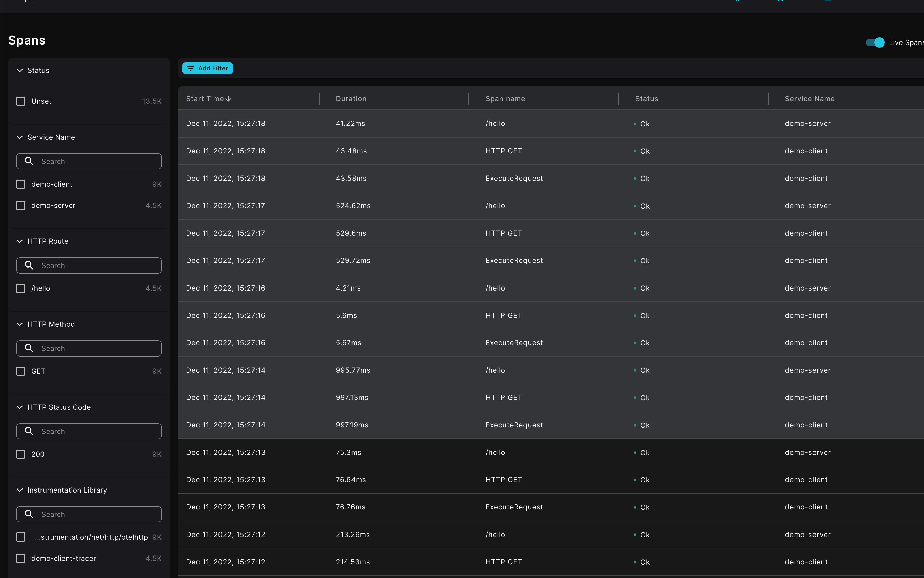Collapse the HTTP Route filter section
The height and width of the screenshot is (578, 924).
click(20, 241)
